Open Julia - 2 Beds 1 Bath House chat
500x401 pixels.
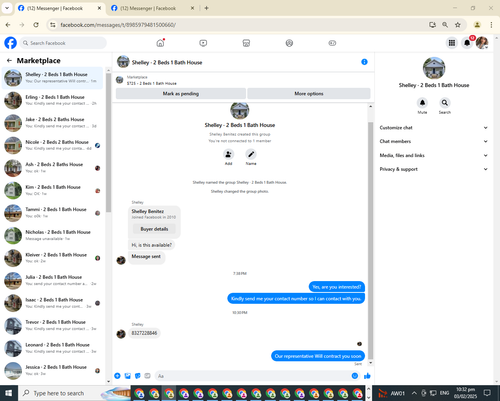click(53, 280)
